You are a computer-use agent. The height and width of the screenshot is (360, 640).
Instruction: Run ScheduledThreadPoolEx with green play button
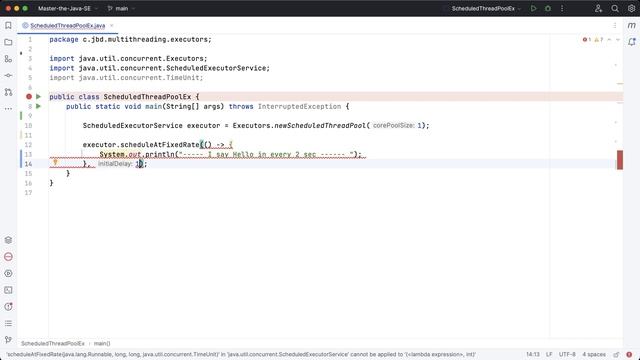[x=533, y=8]
